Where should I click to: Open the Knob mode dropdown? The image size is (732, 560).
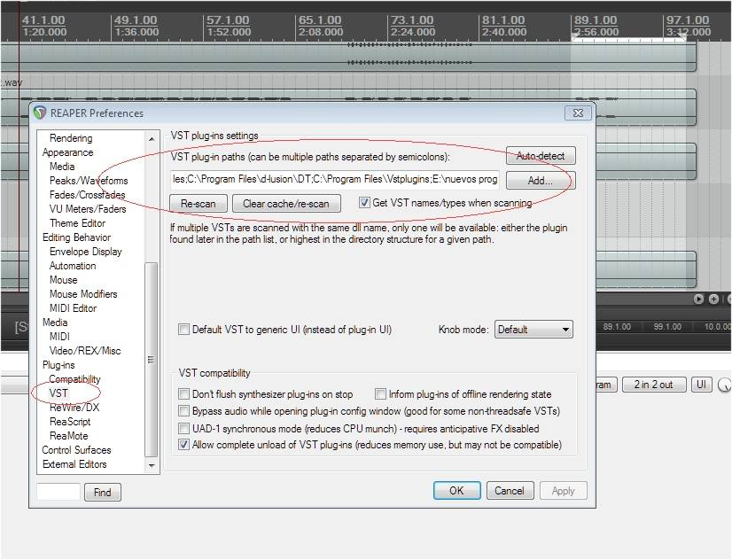[533, 330]
